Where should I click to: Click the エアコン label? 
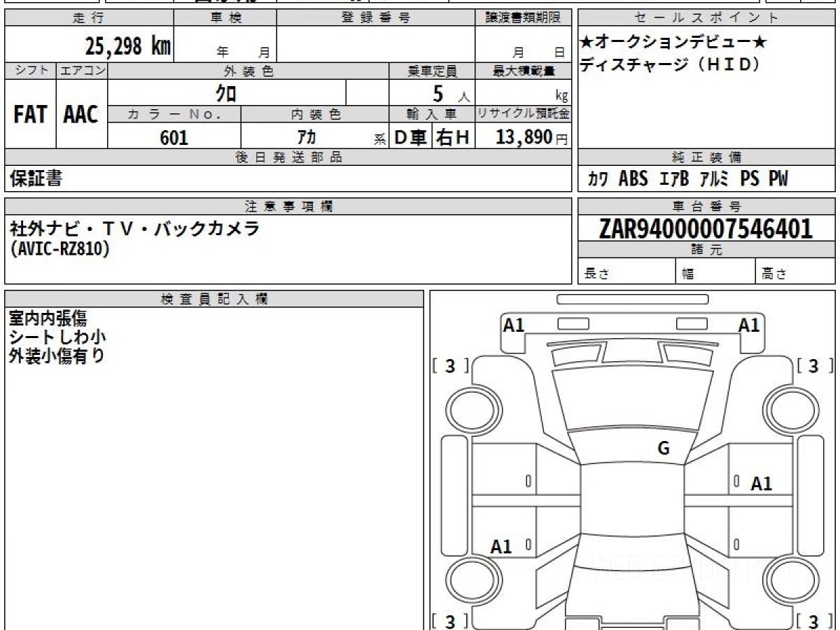pyautogui.click(x=82, y=71)
